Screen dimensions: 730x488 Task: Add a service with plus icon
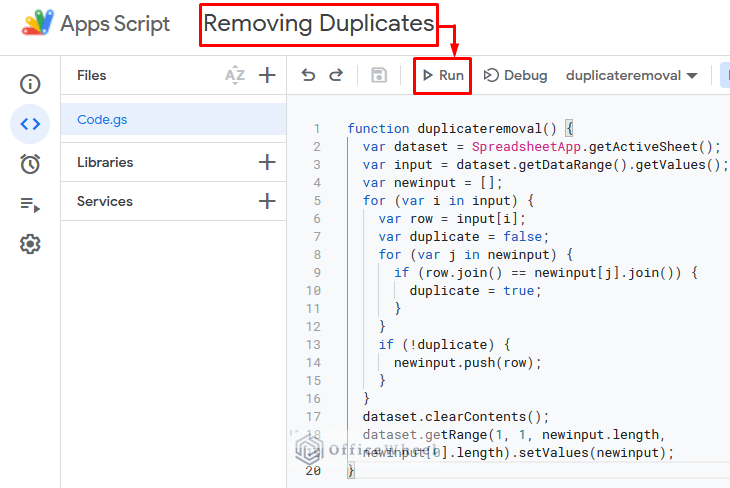(267, 201)
